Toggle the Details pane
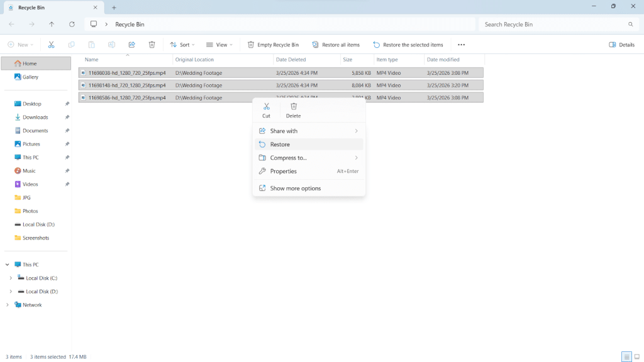 tap(621, 45)
